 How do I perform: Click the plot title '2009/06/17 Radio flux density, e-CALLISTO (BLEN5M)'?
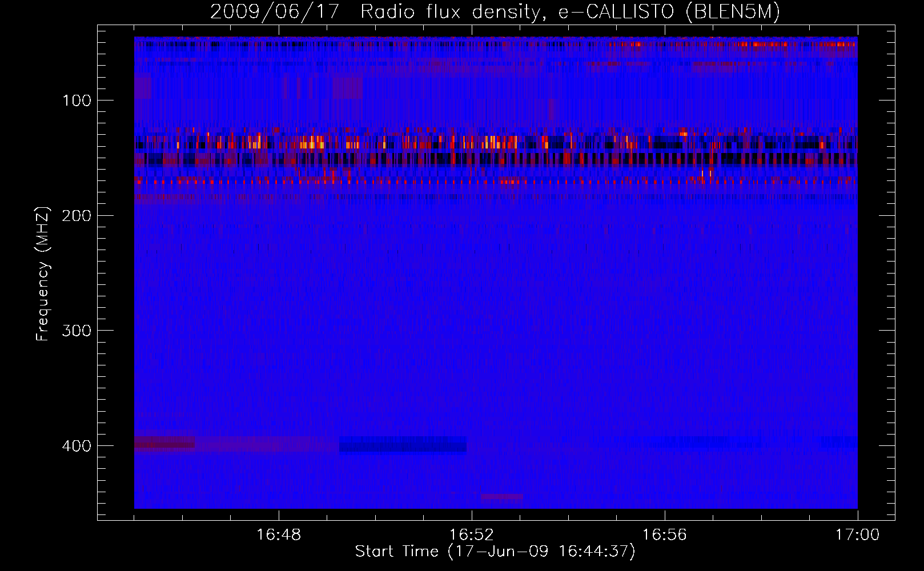click(495, 12)
